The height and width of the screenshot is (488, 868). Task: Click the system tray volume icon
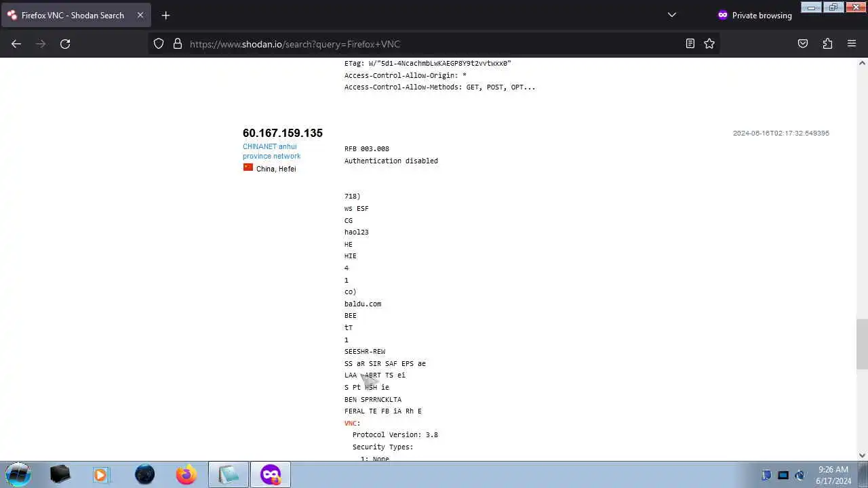[x=800, y=475]
